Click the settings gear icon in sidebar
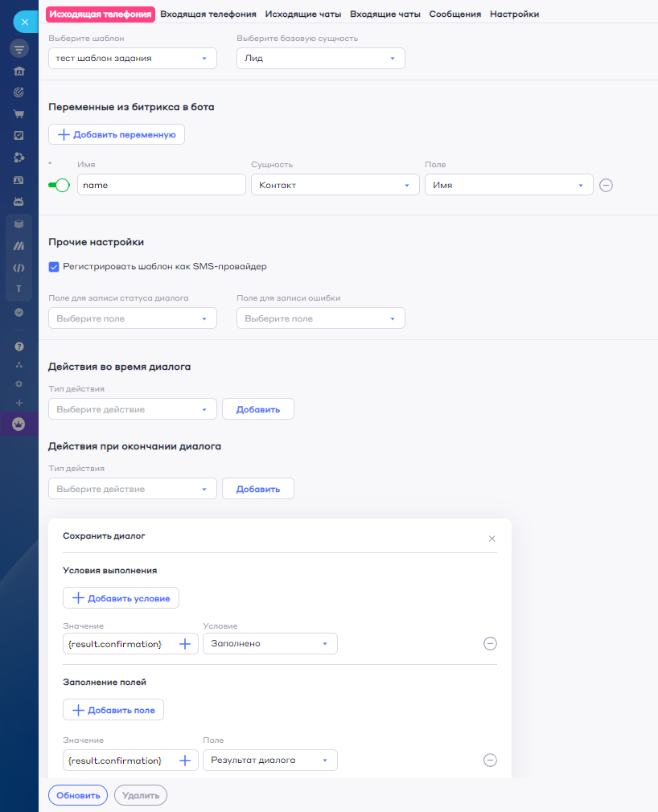Screen dimensions: 658x812 pos(19,383)
